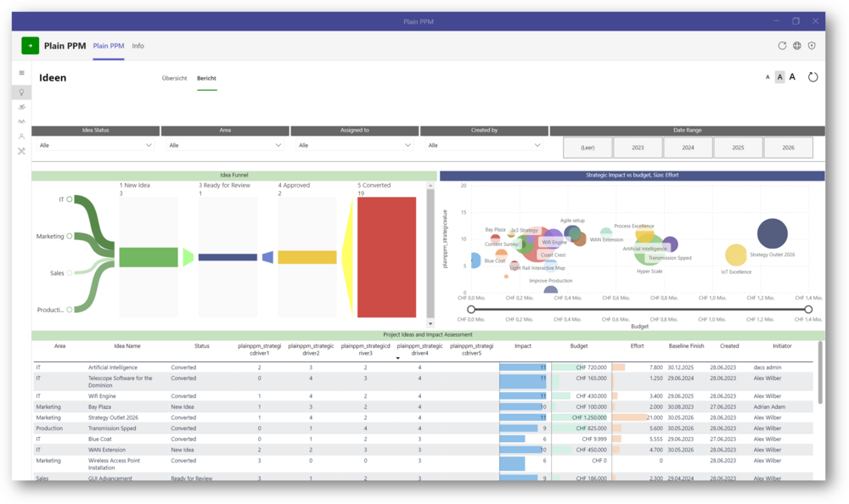Select the lightbulb Ideas sidebar icon
The image size is (849, 504).
22,92
